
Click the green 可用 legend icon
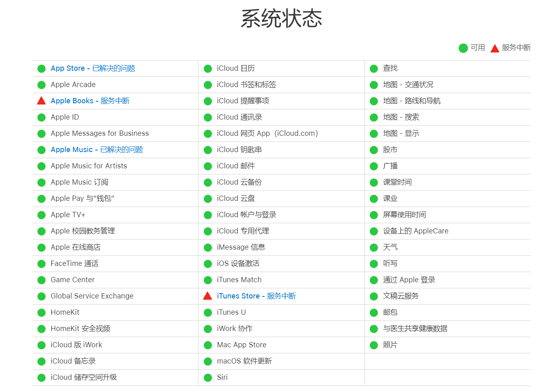click(x=463, y=48)
